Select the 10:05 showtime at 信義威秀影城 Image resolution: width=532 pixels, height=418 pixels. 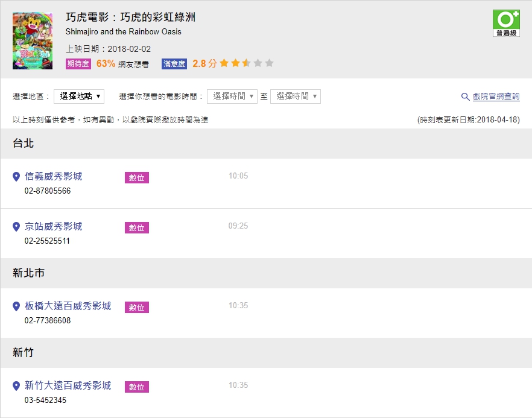pyautogui.click(x=238, y=176)
